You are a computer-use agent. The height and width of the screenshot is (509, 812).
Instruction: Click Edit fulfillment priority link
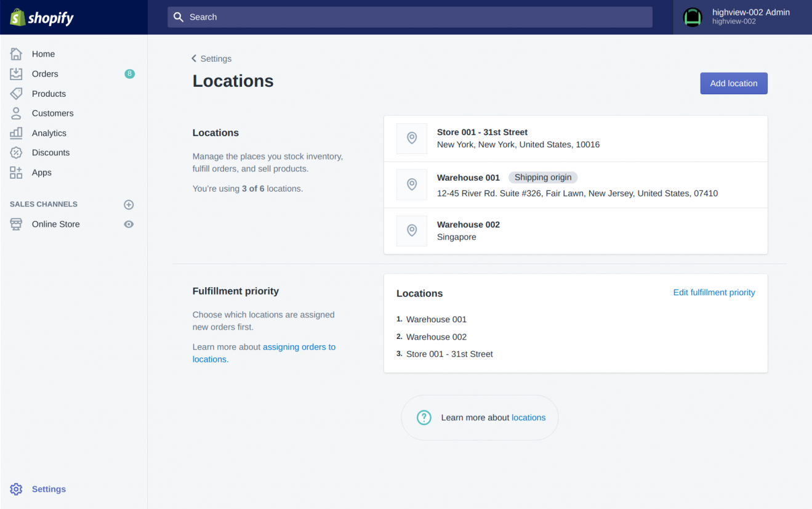point(714,293)
